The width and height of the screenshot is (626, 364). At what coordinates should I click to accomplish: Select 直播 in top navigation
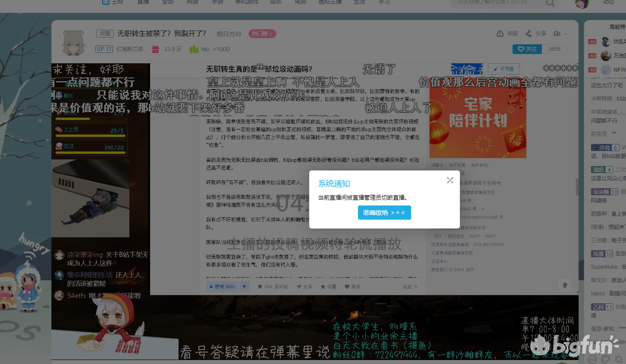(x=143, y=2)
